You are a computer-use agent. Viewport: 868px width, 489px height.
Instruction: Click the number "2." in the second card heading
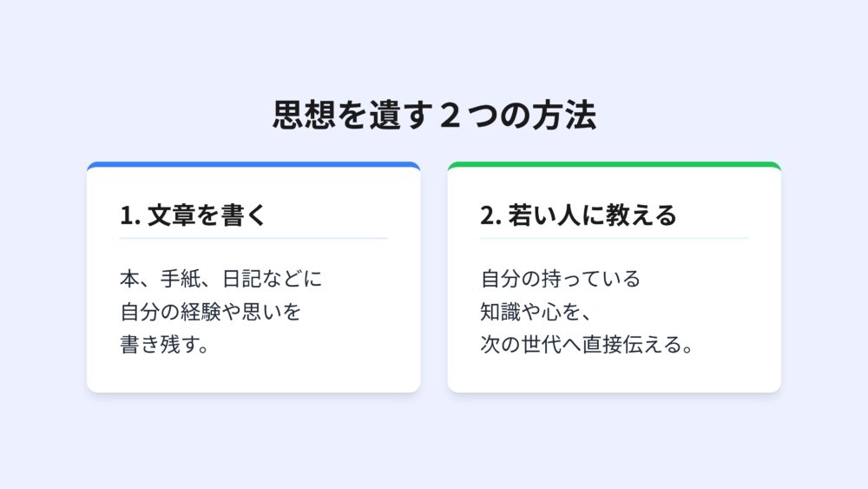click(491, 215)
